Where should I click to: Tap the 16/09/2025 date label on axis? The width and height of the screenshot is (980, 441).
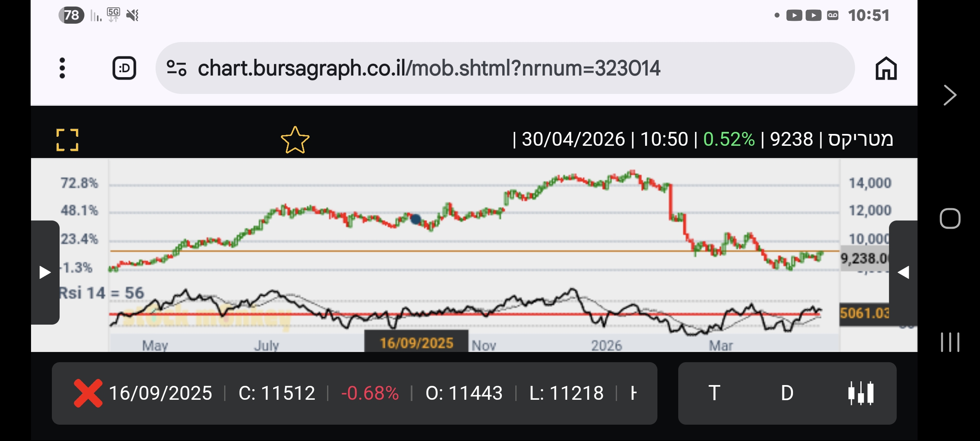click(416, 343)
